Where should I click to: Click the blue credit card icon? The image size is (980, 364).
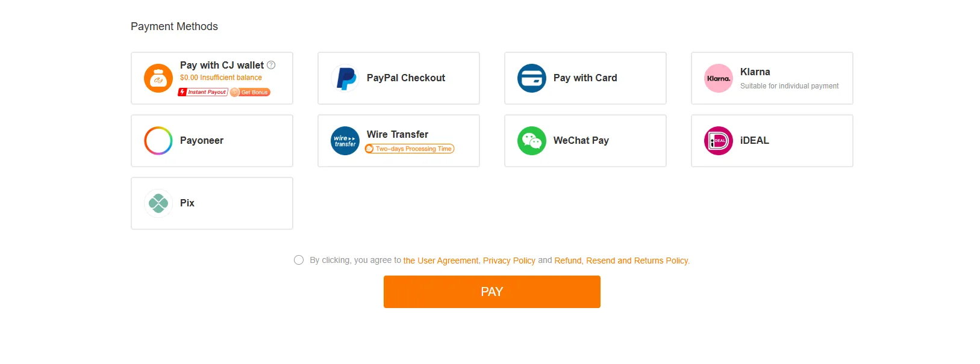click(x=532, y=78)
